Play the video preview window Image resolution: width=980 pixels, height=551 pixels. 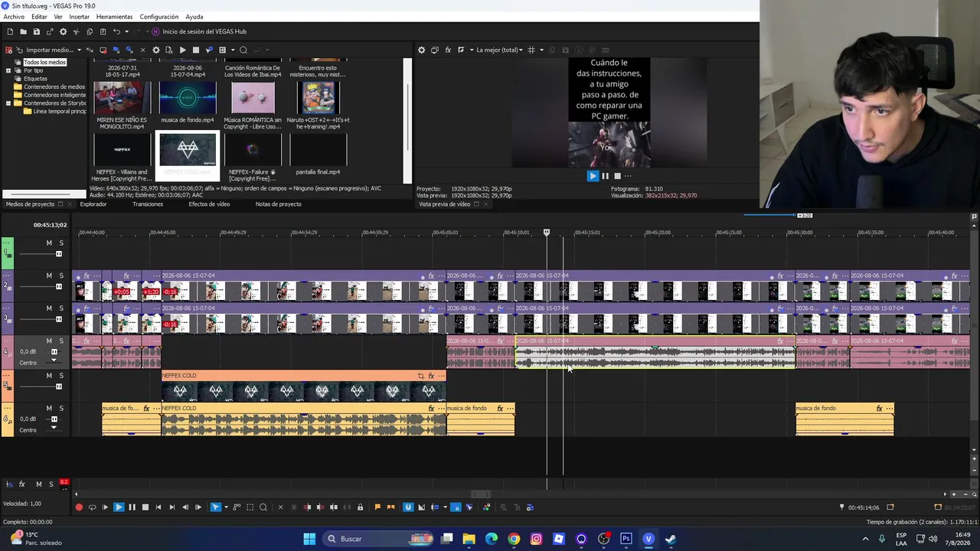[592, 176]
